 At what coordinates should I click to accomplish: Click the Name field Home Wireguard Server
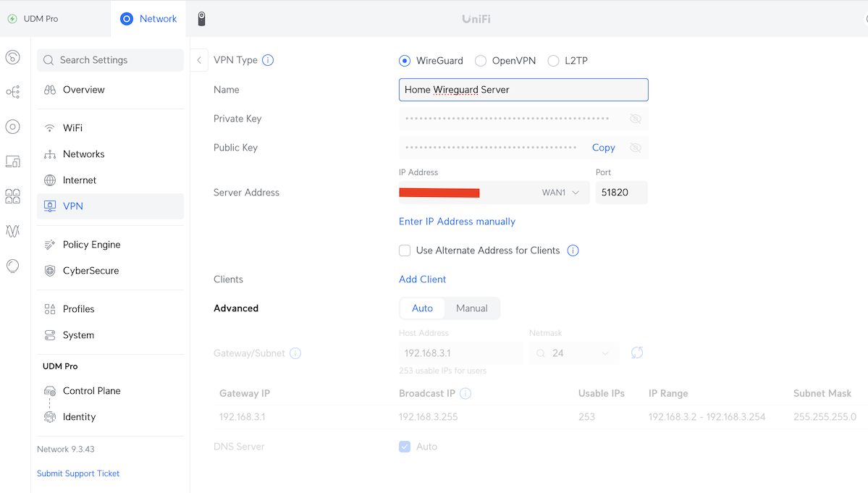tap(523, 90)
